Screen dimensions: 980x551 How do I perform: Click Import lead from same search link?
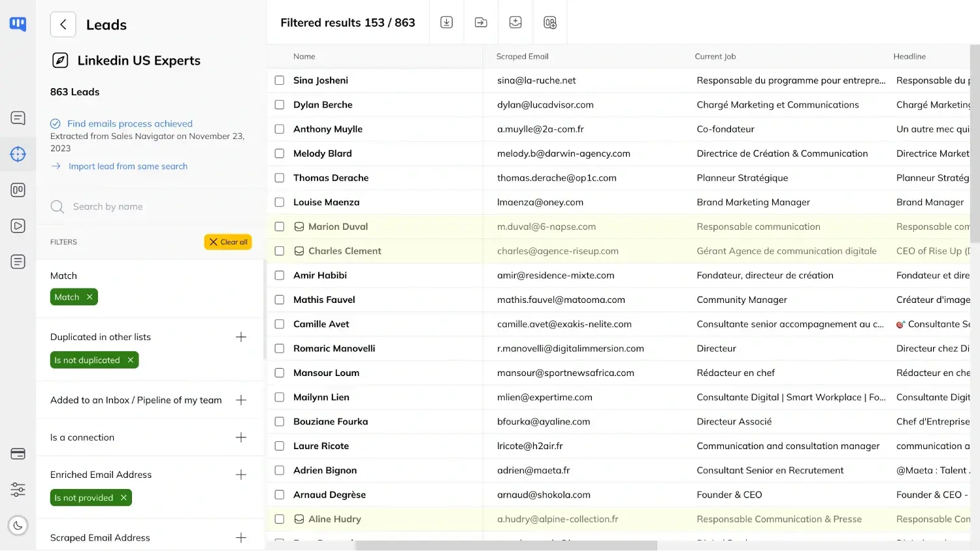point(128,166)
